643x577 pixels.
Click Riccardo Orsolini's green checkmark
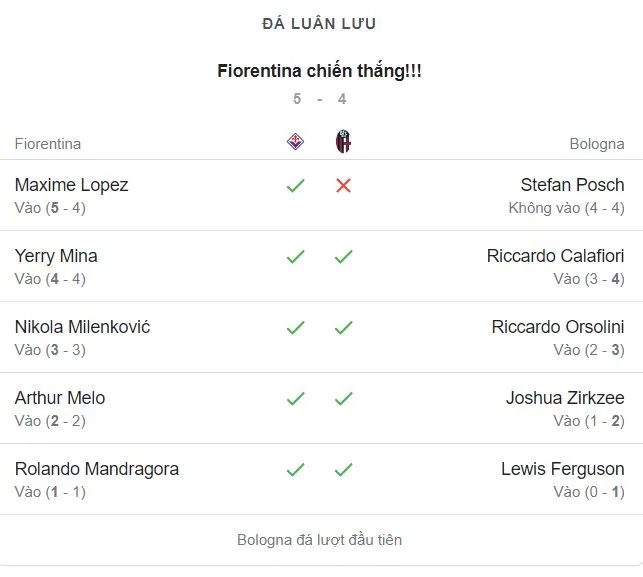click(x=344, y=328)
